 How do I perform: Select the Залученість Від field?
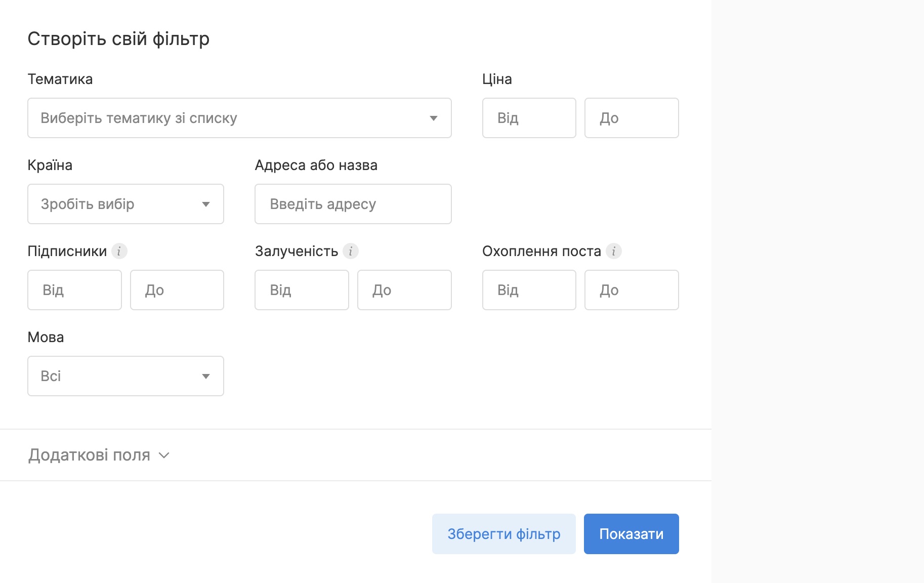pyautogui.click(x=302, y=290)
